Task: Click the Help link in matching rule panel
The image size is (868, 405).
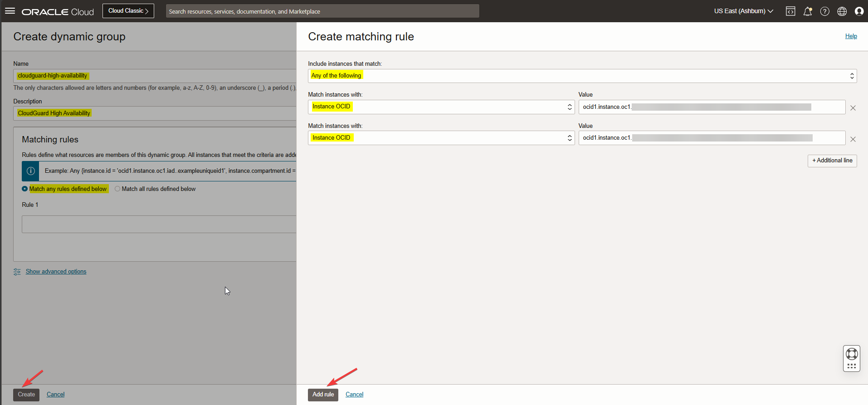Action: [x=851, y=36]
